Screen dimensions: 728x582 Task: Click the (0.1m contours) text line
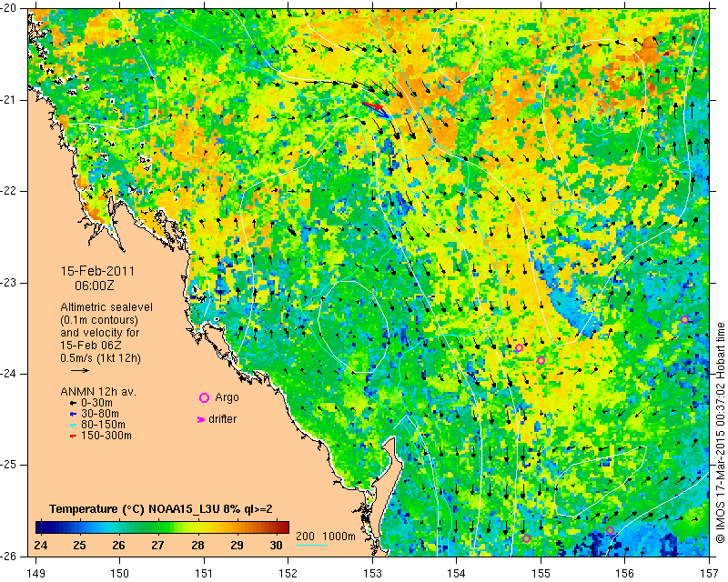[x=99, y=320]
